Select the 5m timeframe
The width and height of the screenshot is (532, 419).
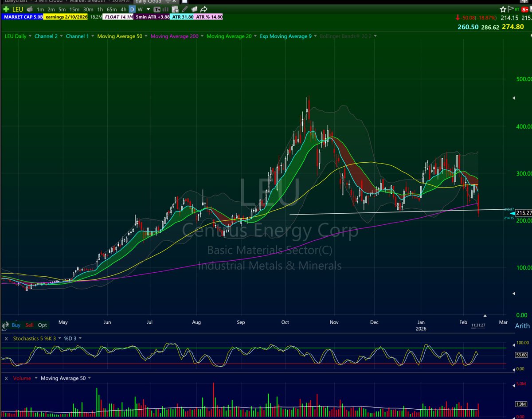pyautogui.click(x=62, y=9)
